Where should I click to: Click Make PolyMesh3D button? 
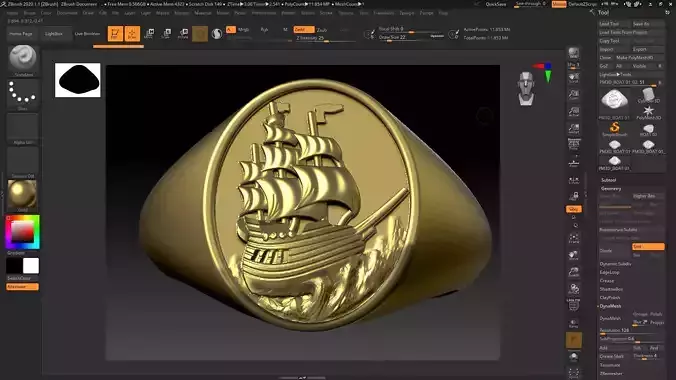coord(639,58)
